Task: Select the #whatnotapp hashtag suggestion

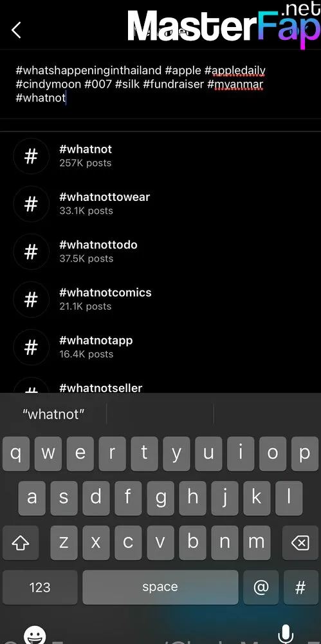Action: 161,347
